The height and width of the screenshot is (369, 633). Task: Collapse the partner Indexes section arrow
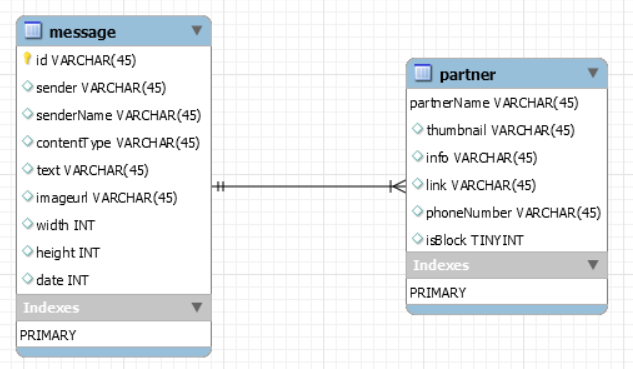click(593, 264)
